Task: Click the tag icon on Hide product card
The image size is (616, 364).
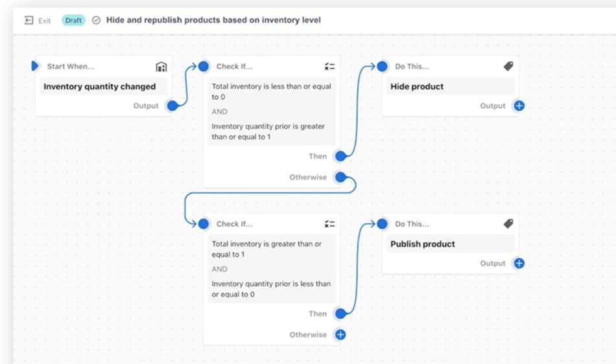Action: pos(508,66)
